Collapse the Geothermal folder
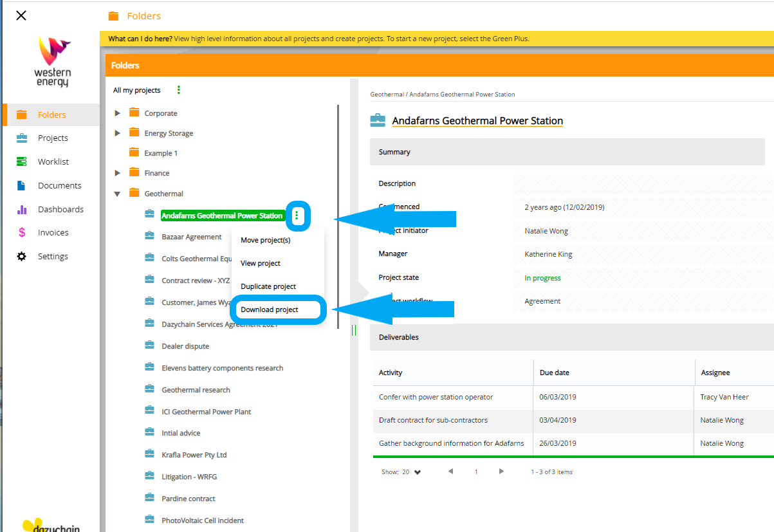The width and height of the screenshot is (774, 532). point(117,194)
